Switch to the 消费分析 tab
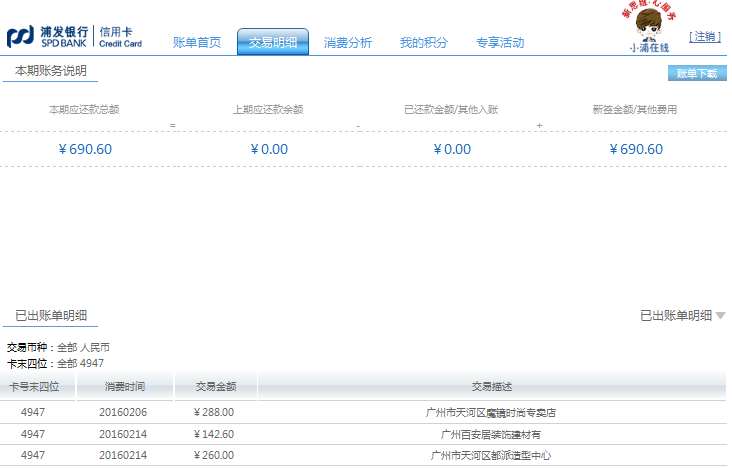 click(347, 42)
